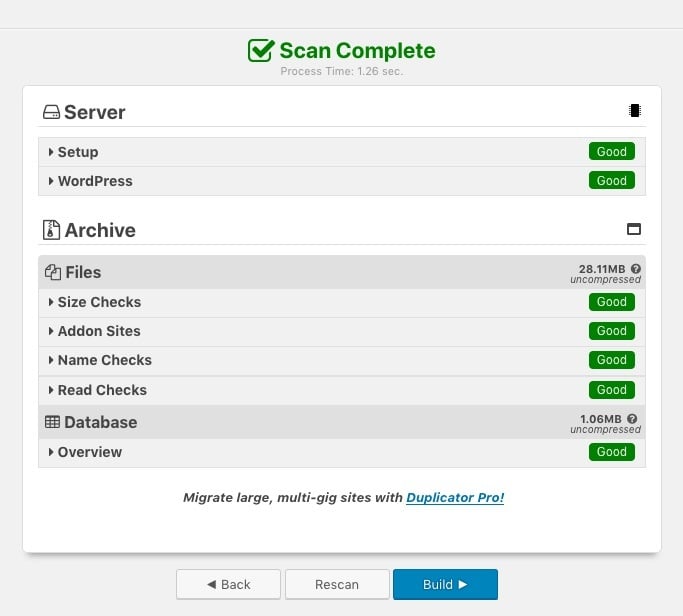Screen dimensions: 683x616
Task: Click the Server hard drive icon
Action: click(x=51, y=113)
